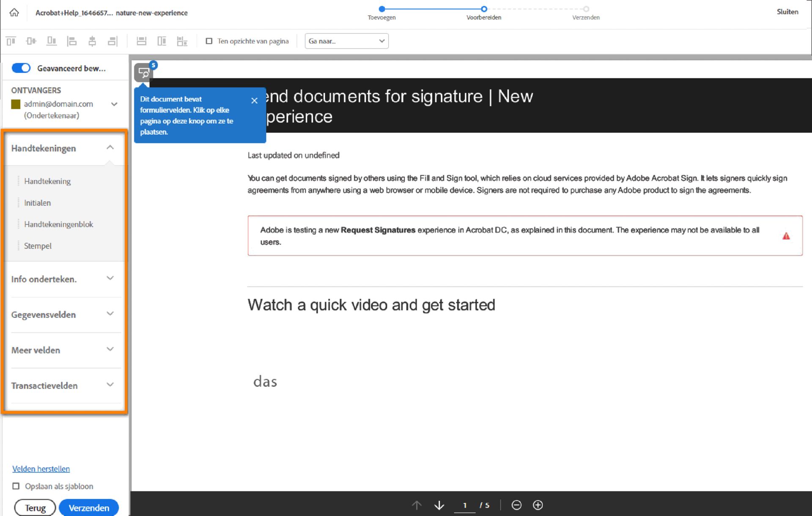The height and width of the screenshot is (516, 812).
Task: Click the align bottom edges icon
Action: pyautogui.click(x=52, y=41)
